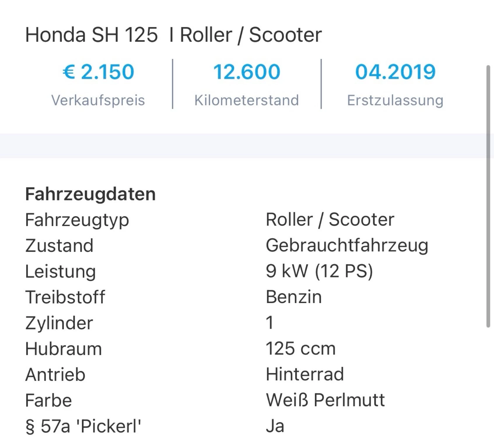Select the Erstzulassung label
This screenshot has height=448, width=494.
pos(395,100)
